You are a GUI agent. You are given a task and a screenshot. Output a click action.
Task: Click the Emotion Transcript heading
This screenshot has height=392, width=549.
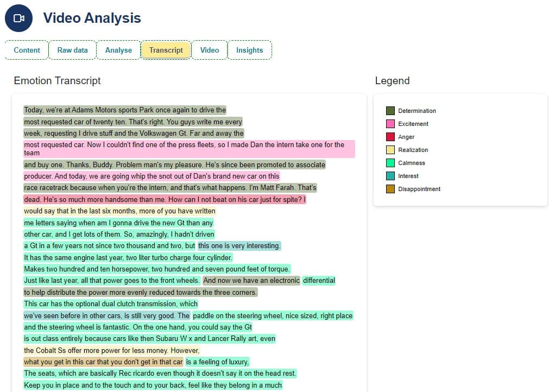[x=56, y=80]
